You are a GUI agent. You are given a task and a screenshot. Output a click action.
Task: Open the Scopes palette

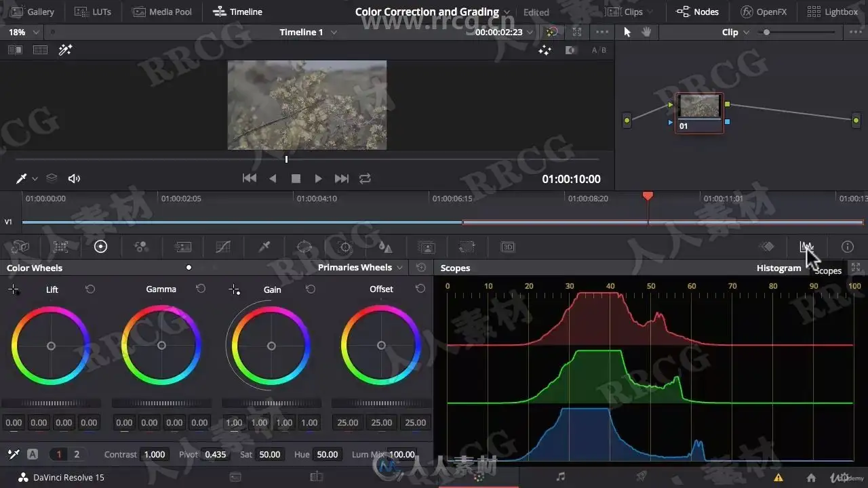(806, 247)
